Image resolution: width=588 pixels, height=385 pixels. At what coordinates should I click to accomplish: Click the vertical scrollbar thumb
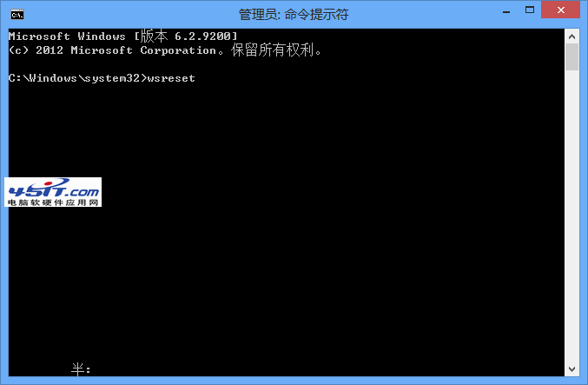click(571, 56)
